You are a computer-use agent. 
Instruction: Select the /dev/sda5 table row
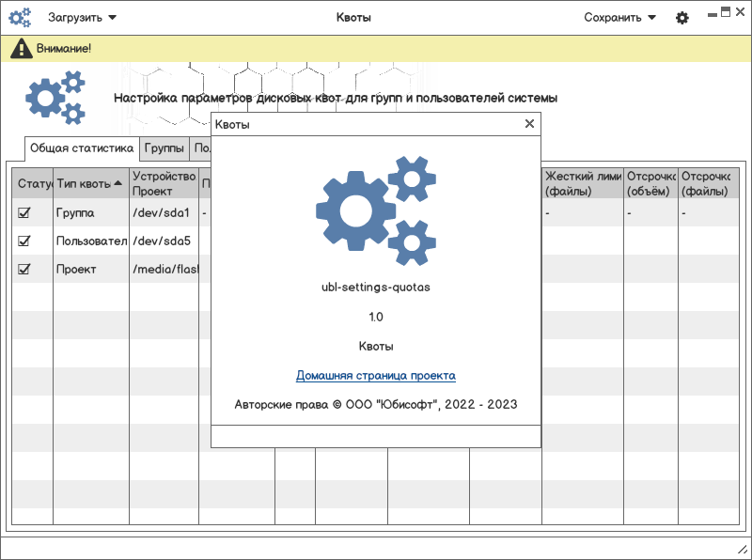click(x=375, y=241)
